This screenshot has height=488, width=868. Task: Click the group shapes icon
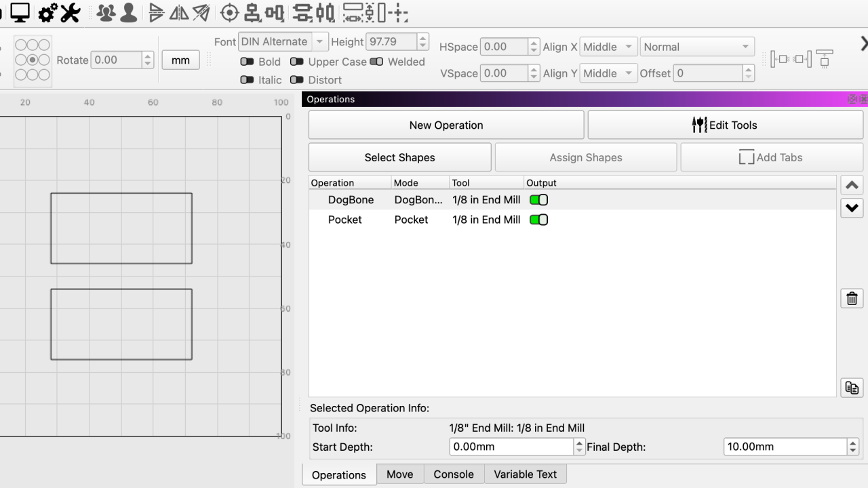pos(105,12)
